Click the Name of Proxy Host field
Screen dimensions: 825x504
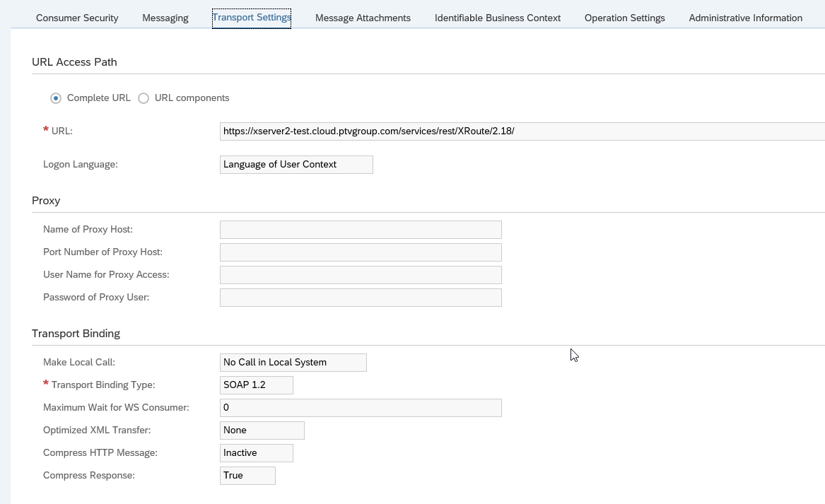coord(361,230)
